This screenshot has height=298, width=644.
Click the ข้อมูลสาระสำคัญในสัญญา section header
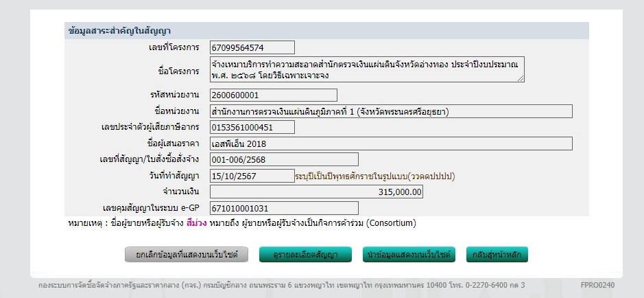[x=120, y=31]
